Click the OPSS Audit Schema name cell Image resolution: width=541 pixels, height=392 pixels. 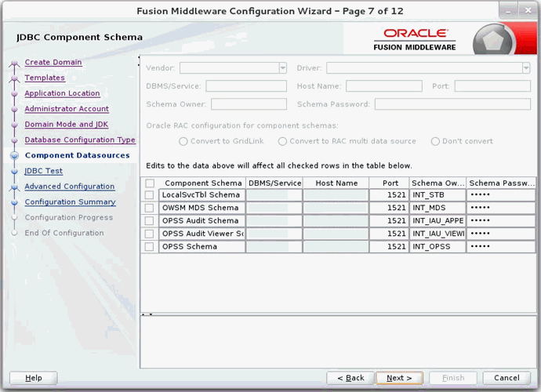pyautogui.click(x=202, y=221)
